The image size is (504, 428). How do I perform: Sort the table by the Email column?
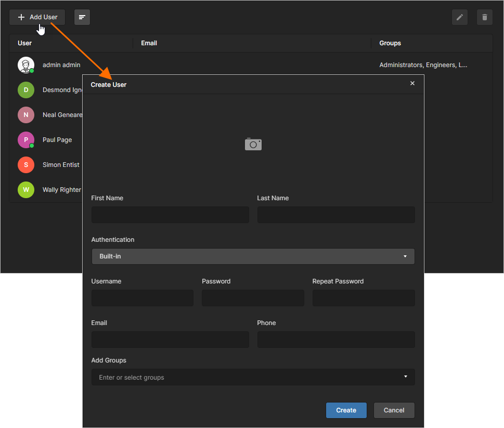[x=149, y=43]
